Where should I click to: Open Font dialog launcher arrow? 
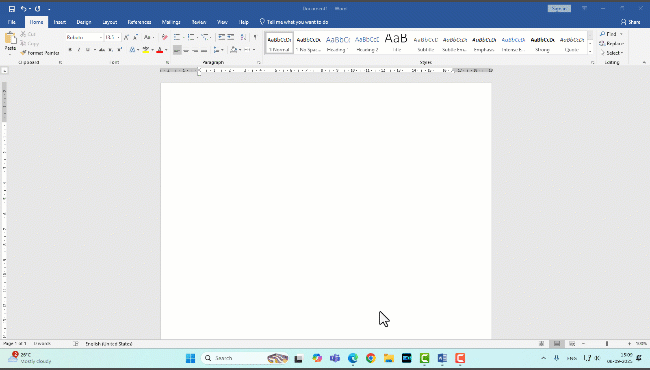pyautogui.click(x=167, y=63)
